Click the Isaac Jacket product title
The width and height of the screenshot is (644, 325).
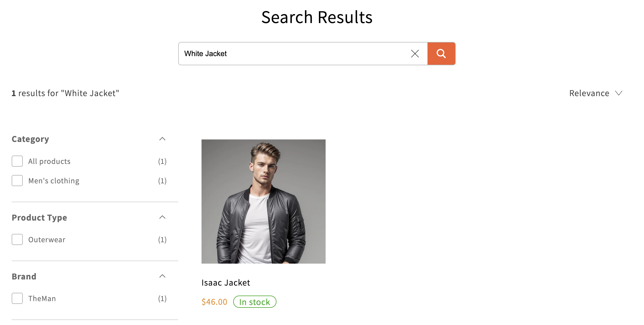coord(226,283)
